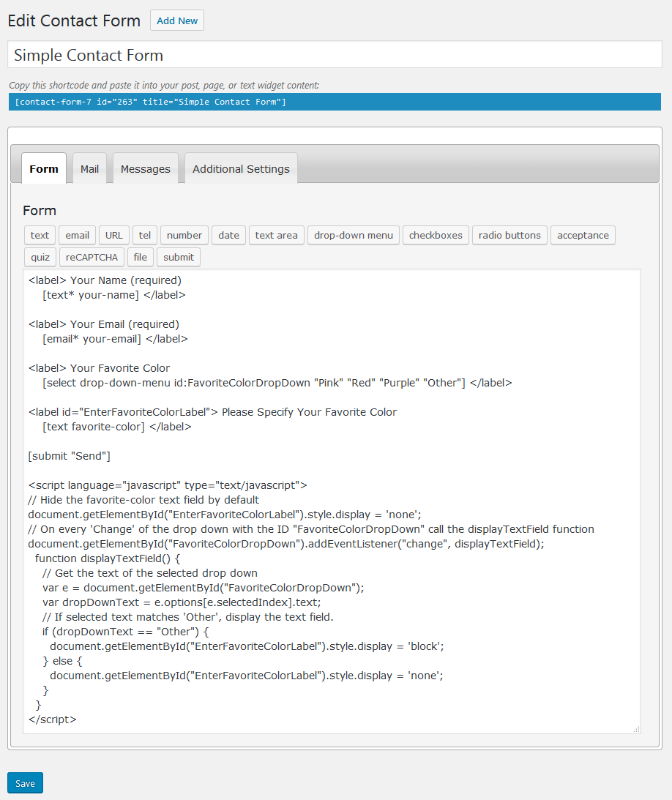Open the Messages tab
This screenshot has height=800, width=672.
(146, 169)
